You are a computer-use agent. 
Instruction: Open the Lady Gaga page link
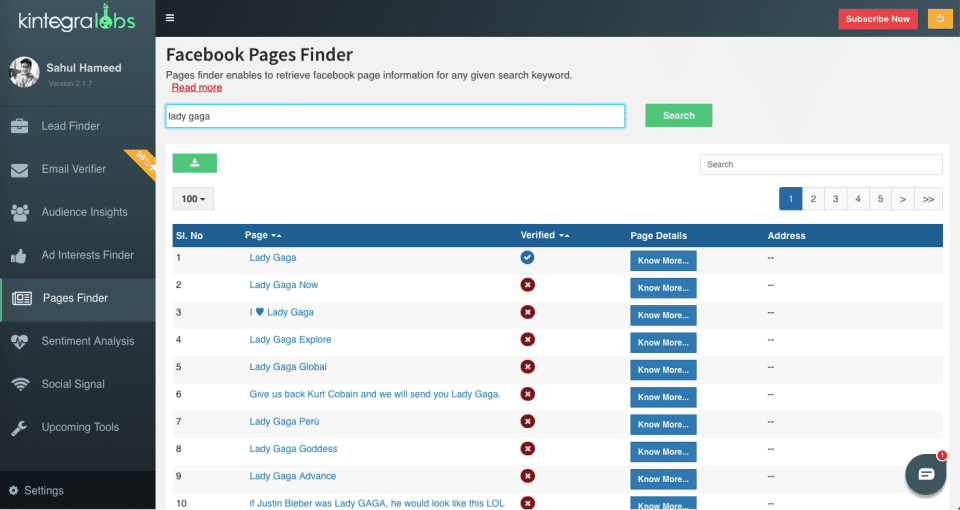tap(272, 258)
